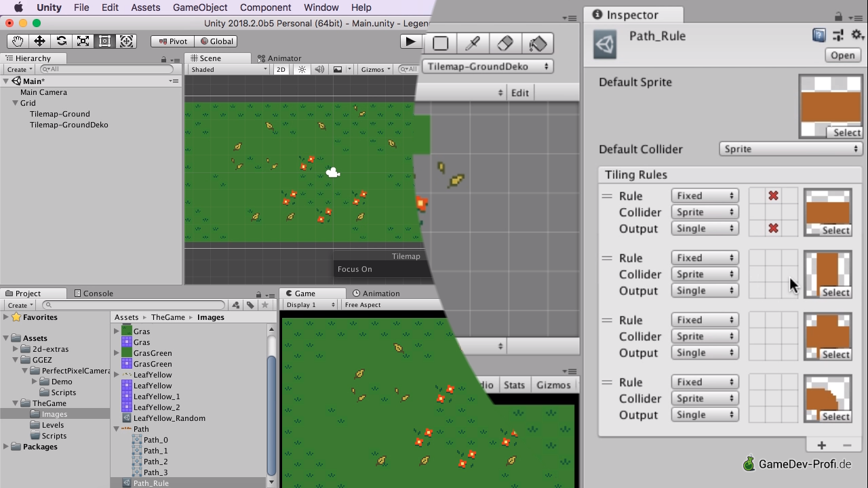This screenshot has height=488, width=868.
Task: Toggle the Scene view 2D mode
Action: 281,69
